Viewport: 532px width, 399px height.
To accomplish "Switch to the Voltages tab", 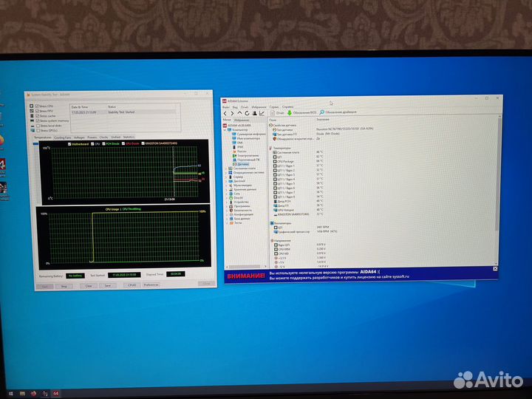I will [x=79, y=137].
